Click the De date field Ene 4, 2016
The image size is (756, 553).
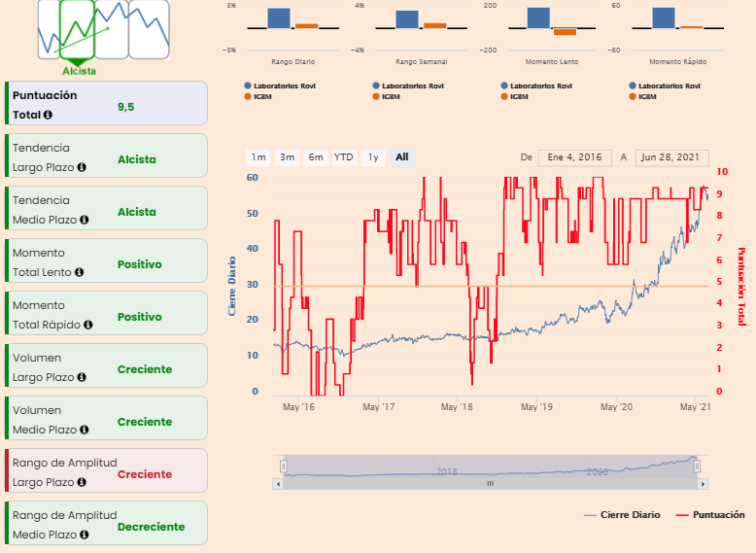pyautogui.click(x=574, y=157)
